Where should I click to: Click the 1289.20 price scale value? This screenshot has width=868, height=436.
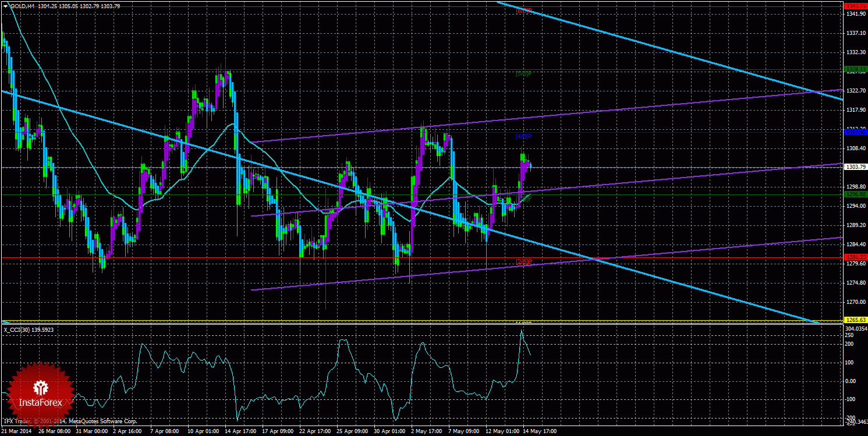(x=855, y=225)
